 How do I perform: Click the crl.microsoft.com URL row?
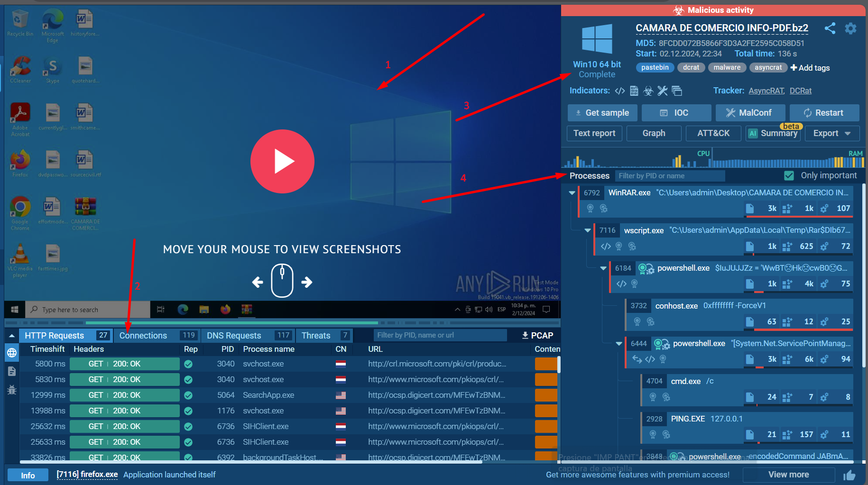click(x=437, y=364)
